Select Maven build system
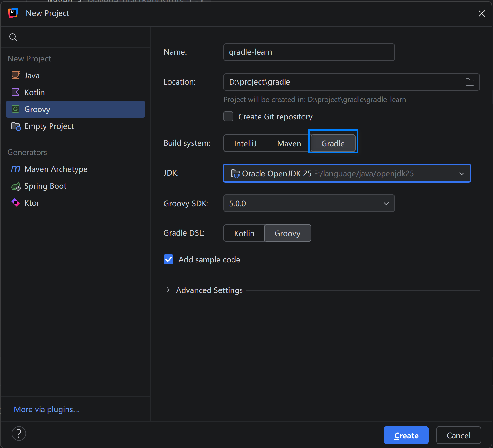The image size is (493, 448). (x=289, y=144)
